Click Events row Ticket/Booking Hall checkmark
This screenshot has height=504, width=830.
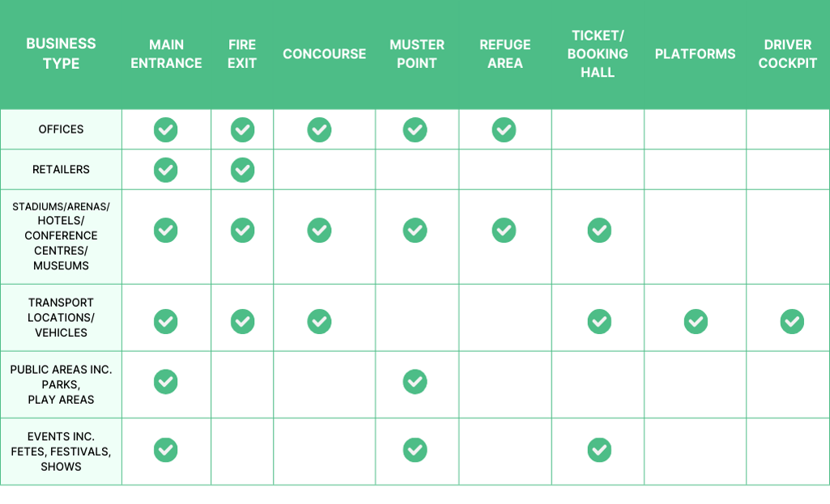click(x=599, y=450)
